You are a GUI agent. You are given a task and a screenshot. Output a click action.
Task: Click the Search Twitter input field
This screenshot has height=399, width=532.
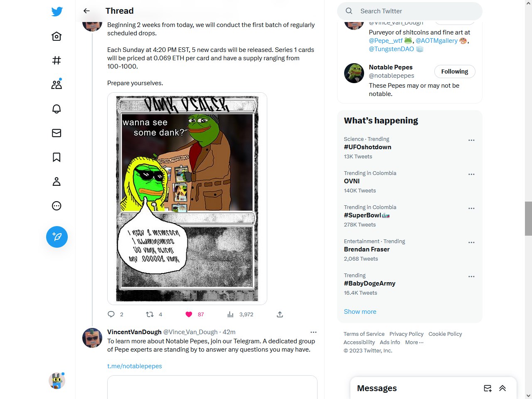[x=410, y=11]
